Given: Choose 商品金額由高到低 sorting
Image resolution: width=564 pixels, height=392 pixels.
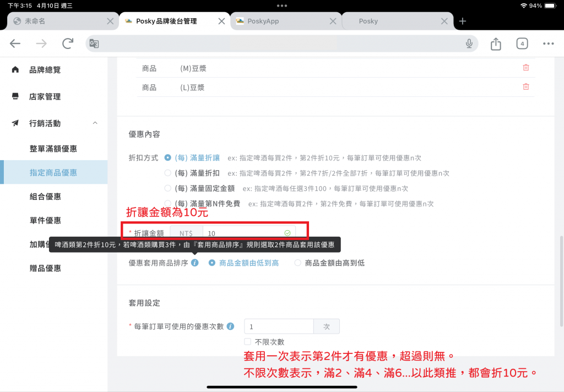Looking at the screenshot, I should pyautogui.click(x=297, y=263).
